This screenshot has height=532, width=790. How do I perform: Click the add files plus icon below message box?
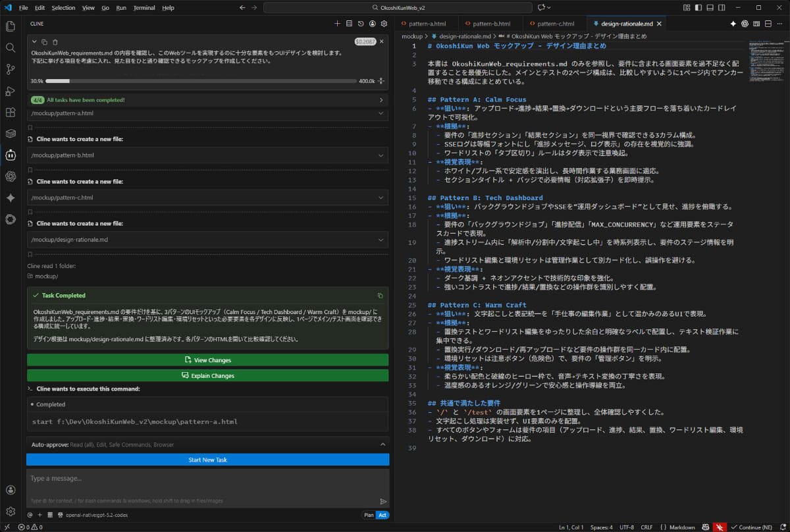click(x=39, y=515)
